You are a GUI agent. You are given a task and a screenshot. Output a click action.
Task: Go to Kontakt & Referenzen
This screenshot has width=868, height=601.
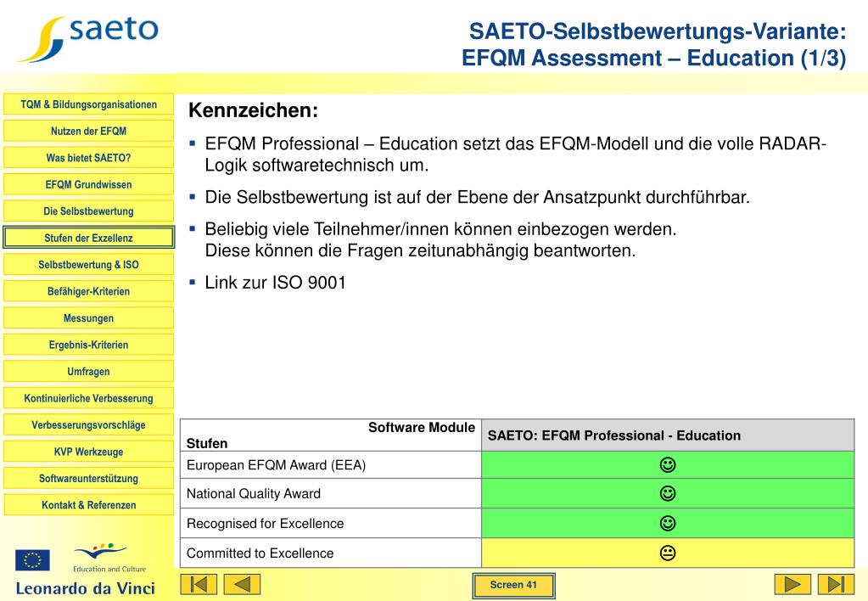88,504
